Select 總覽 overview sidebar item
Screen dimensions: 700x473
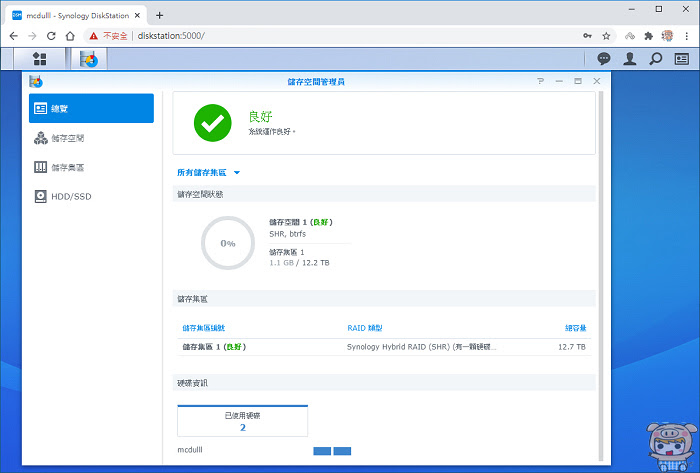click(x=91, y=108)
